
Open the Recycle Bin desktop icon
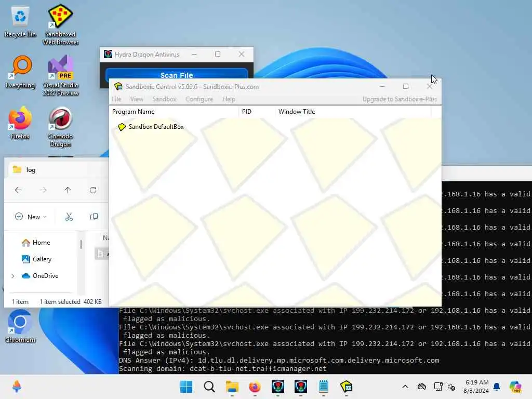(20, 22)
